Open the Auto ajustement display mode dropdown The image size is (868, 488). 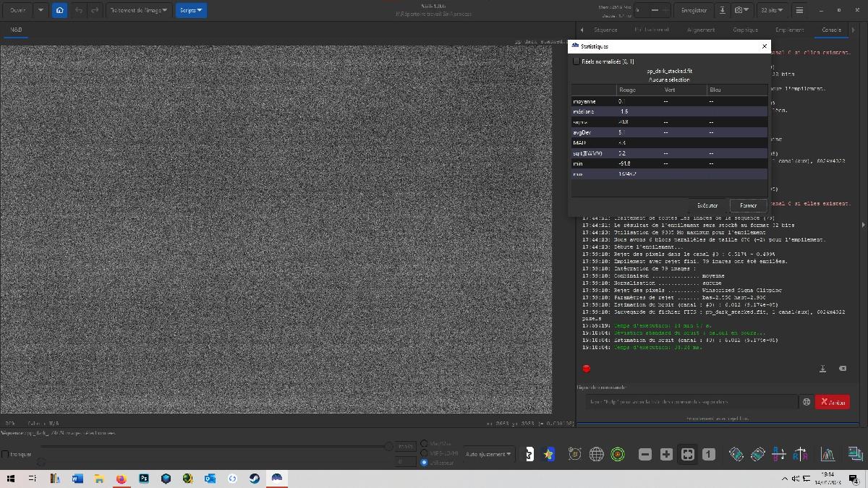pyautogui.click(x=488, y=454)
